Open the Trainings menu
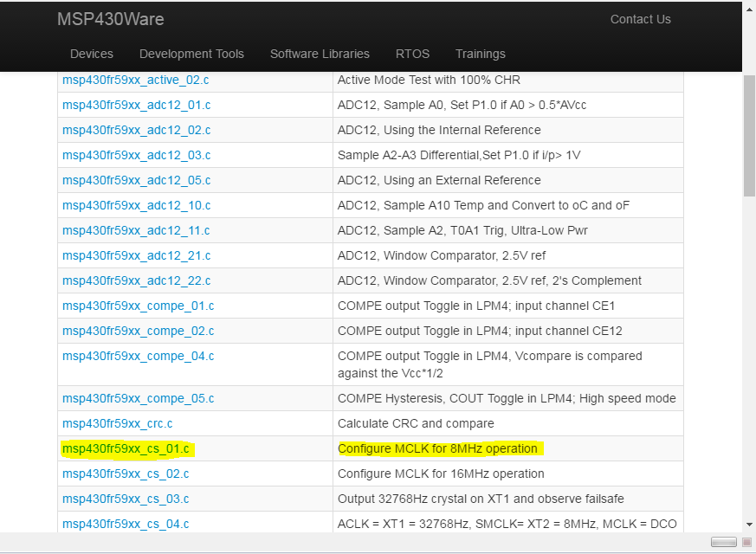The height and width of the screenshot is (554, 756). (481, 54)
